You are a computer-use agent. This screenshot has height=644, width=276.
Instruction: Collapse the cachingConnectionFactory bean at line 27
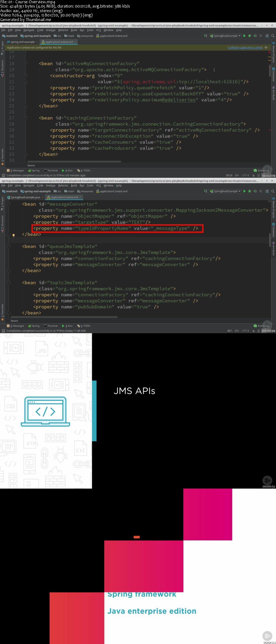point(25,118)
